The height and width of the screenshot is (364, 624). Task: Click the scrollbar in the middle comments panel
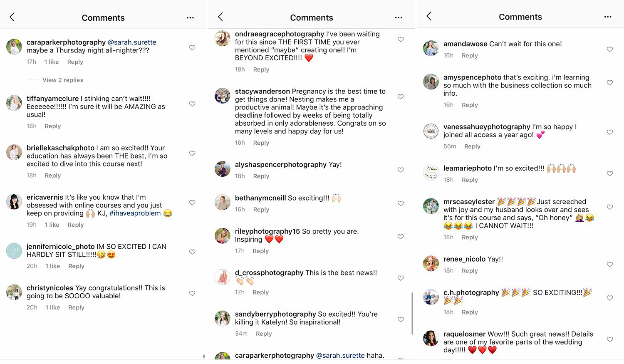pyautogui.click(x=412, y=313)
